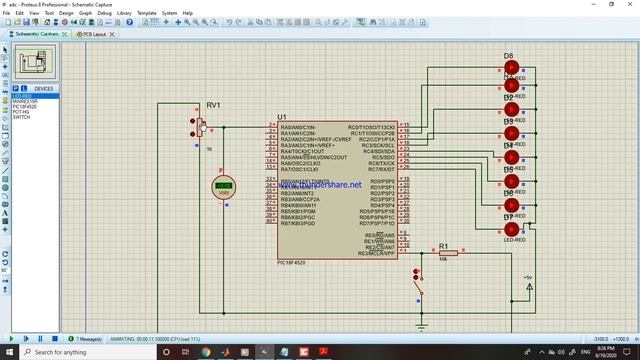This screenshot has width=640, height=360.
Task: Select the Wire Label mode tool
Action: tap(5, 75)
